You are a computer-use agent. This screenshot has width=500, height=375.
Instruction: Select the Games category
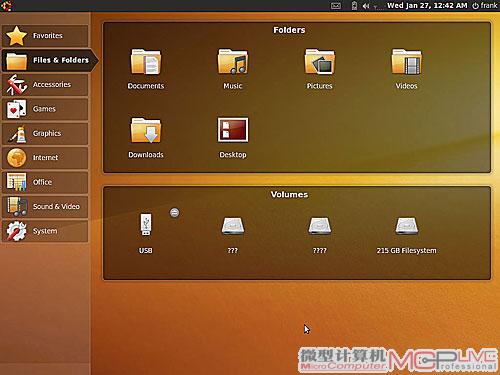click(45, 109)
